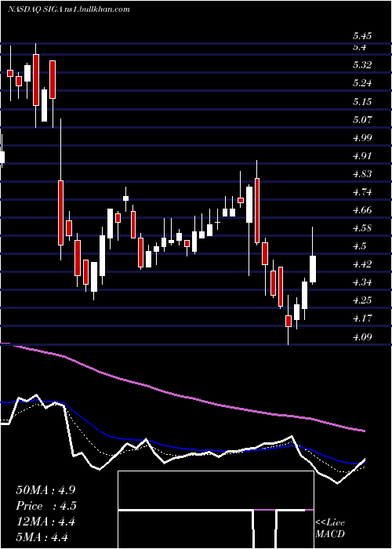The width and height of the screenshot is (392, 549).
Task: Click the 5.07 price axis label
Action: coord(362,120)
